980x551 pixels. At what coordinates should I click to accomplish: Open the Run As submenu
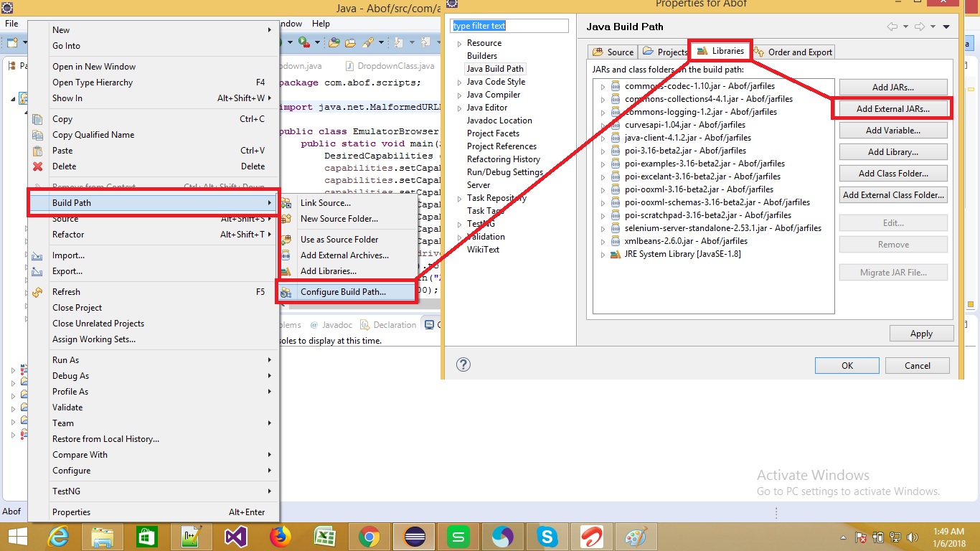pyautogui.click(x=152, y=360)
